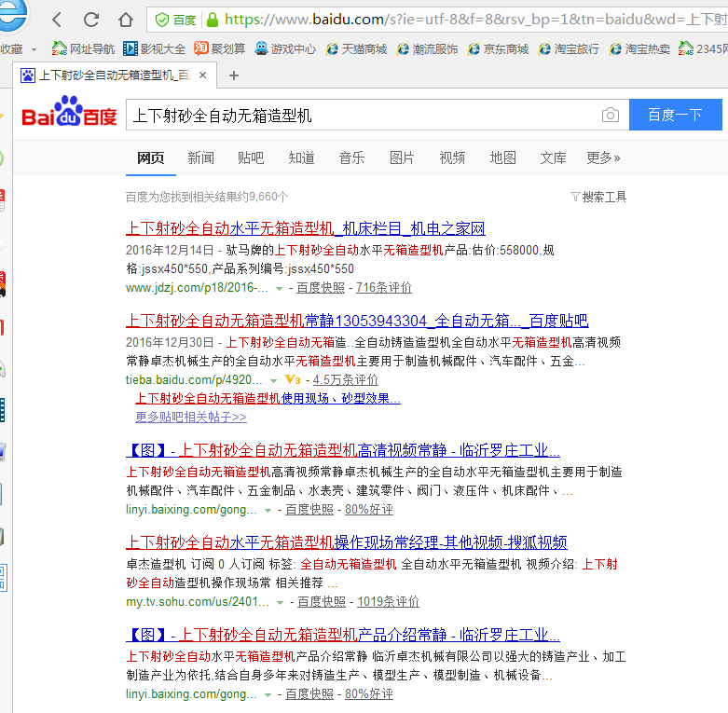Open a new tab with plus button
The height and width of the screenshot is (713, 728).
click(234, 75)
